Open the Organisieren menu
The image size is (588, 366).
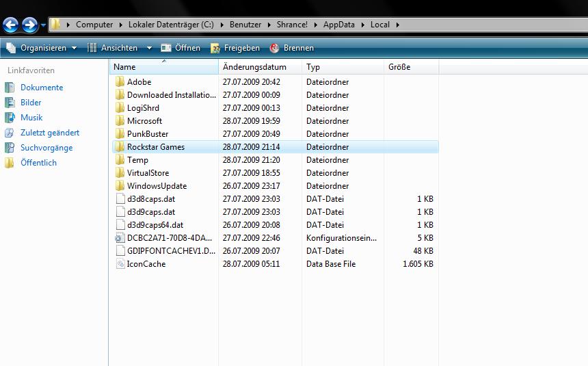point(42,48)
